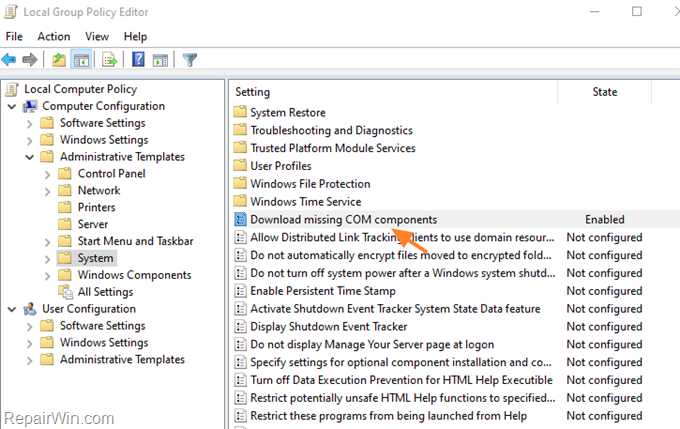Viewport: 680px width, 429px height.
Task: Select Network in the tree
Action: [x=99, y=190]
